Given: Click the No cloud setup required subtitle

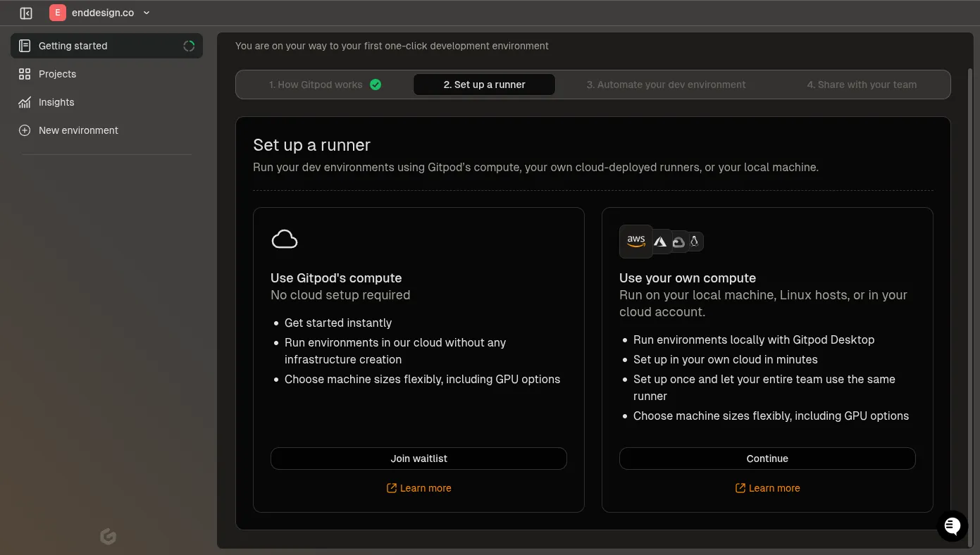Looking at the screenshot, I should pos(340,295).
